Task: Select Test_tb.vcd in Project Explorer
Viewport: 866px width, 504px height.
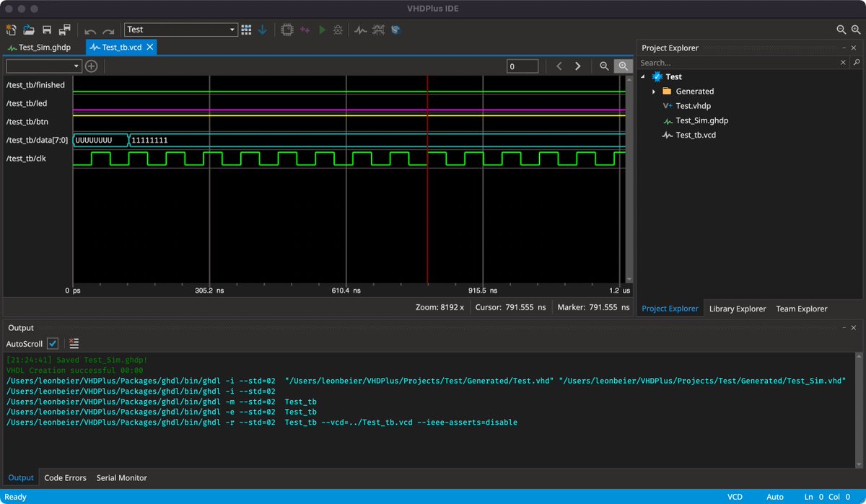Action: (x=696, y=135)
